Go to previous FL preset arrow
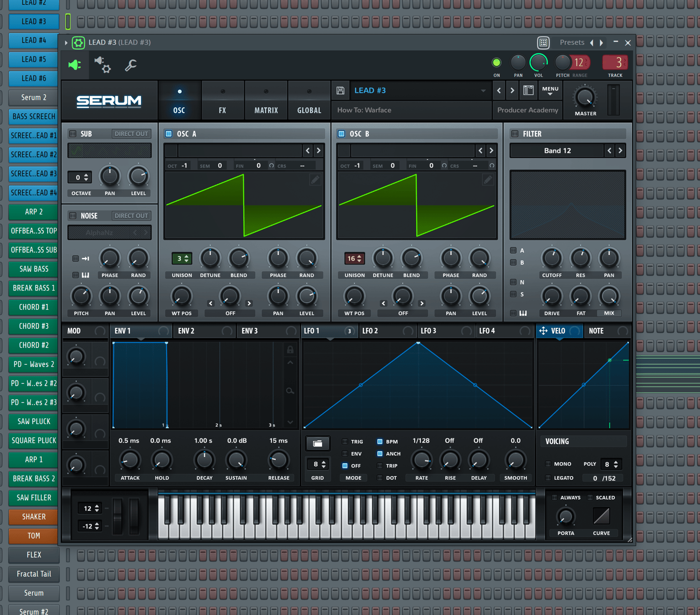This screenshot has height=615, width=700. (592, 42)
